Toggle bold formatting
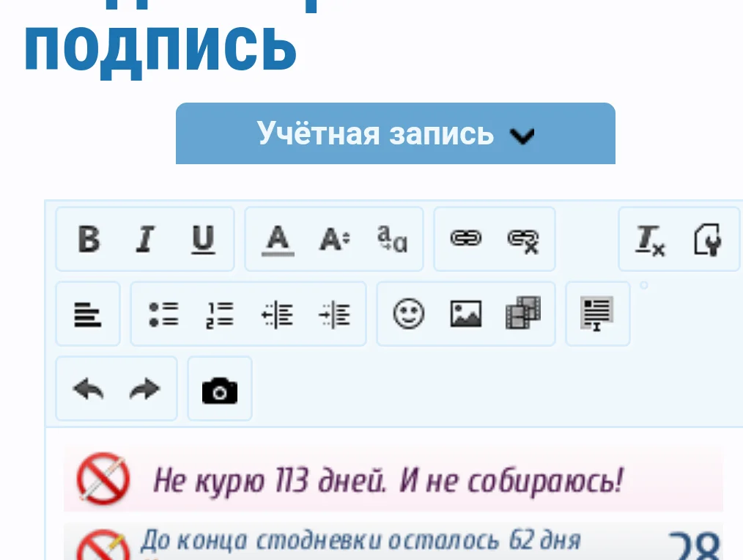The image size is (743, 560). tap(89, 238)
